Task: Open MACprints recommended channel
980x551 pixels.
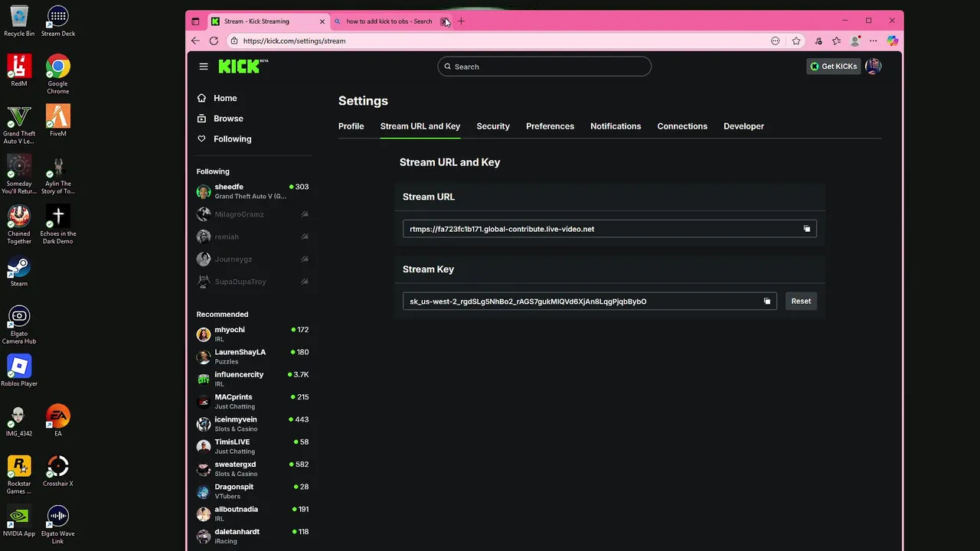Action: pos(253,402)
